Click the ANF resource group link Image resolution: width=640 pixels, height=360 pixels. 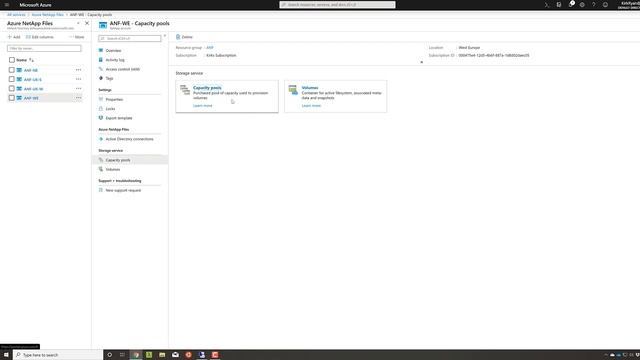[210, 48]
